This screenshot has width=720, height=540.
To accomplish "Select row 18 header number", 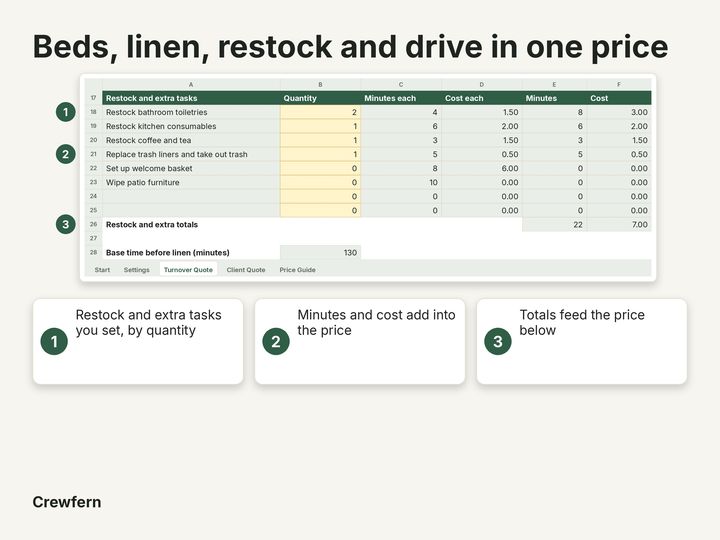I will (94, 112).
